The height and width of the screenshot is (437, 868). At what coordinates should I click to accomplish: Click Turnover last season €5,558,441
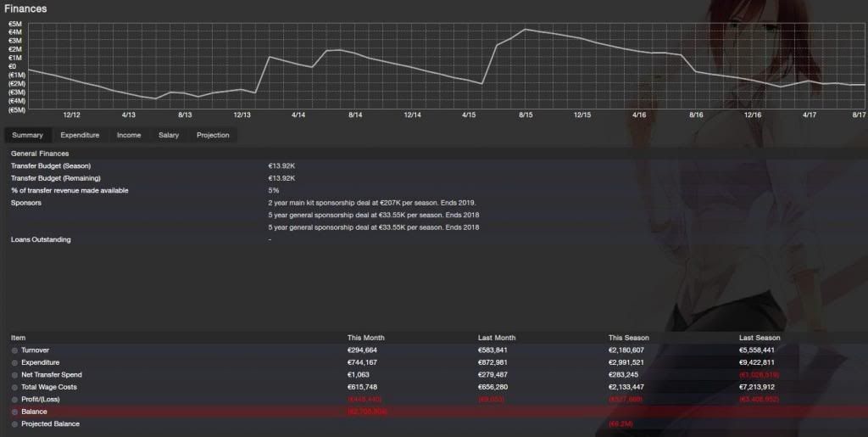click(x=757, y=350)
